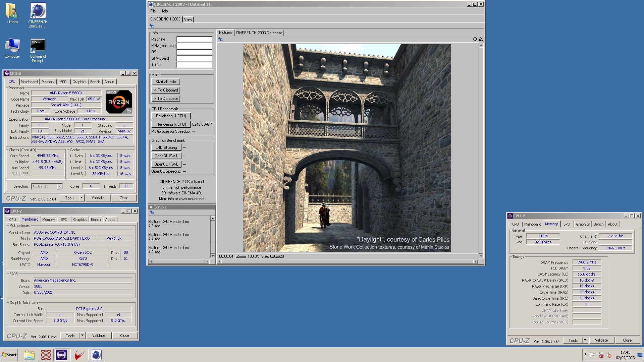Image resolution: width=644 pixels, height=362 pixels.
Task: Expand Tools dropdown arrow in Memory window
Action: 585,340
